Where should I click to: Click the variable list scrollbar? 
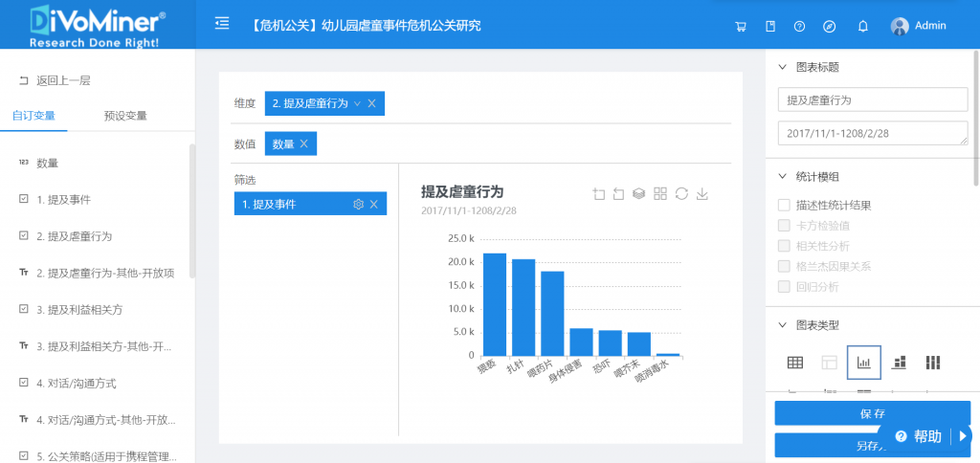click(192, 210)
